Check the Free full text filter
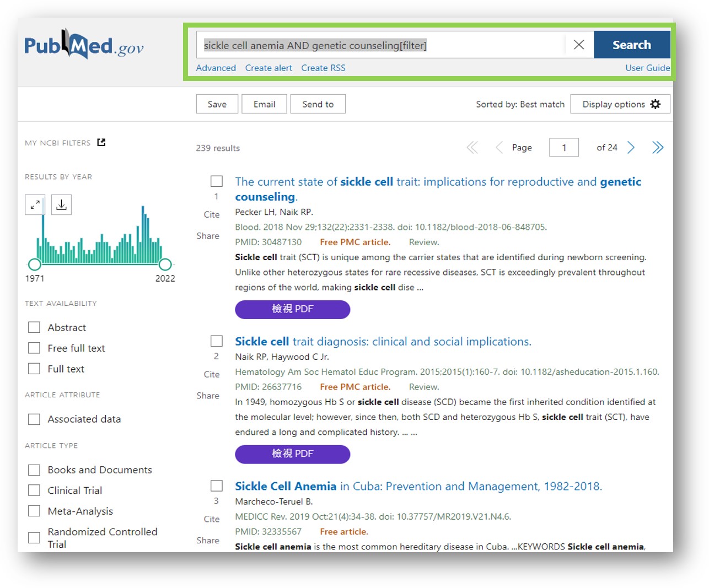709x588 pixels. point(34,348)
